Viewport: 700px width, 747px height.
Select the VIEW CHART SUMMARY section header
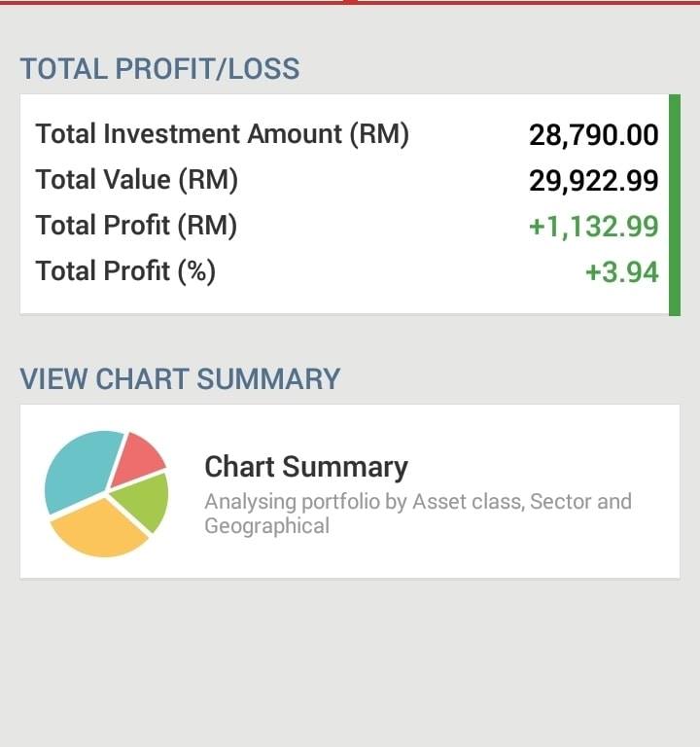180,379
